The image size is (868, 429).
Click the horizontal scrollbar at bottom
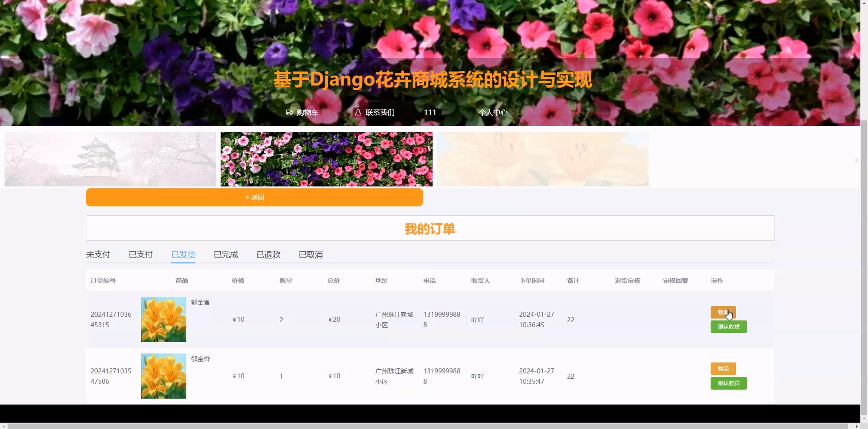click(428, 426)
